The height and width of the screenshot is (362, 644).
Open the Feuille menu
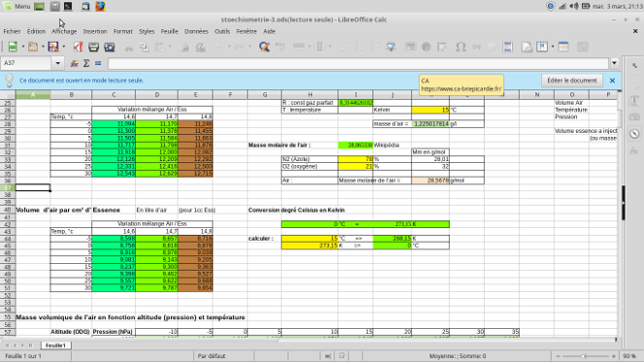point(169,31)
